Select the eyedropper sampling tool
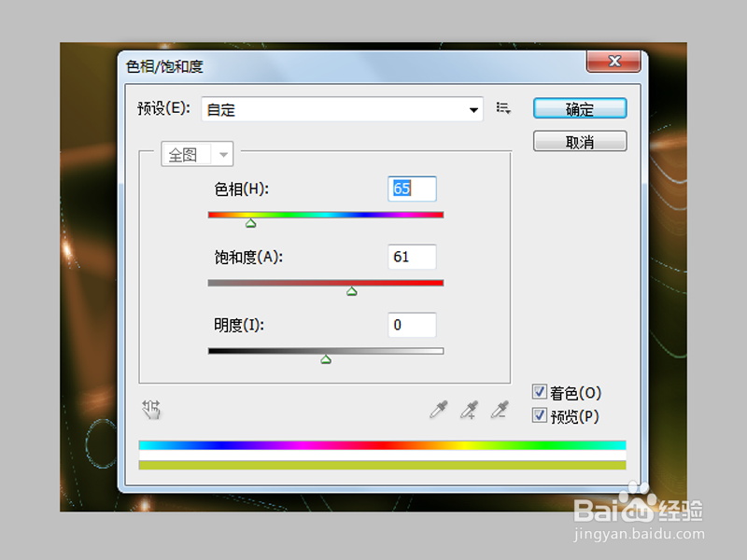This screenshot has width=747, height=560. coord(437,410)
